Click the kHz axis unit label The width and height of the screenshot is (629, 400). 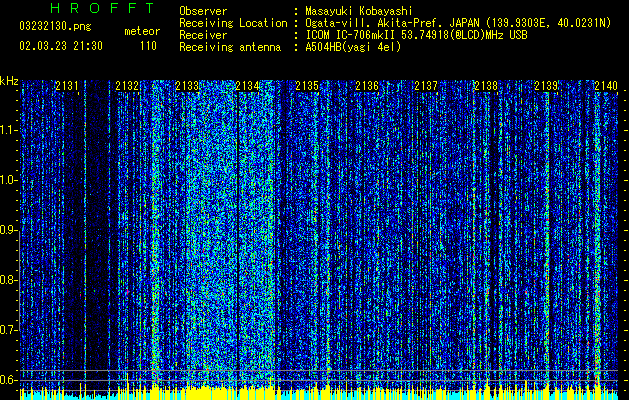9,81
